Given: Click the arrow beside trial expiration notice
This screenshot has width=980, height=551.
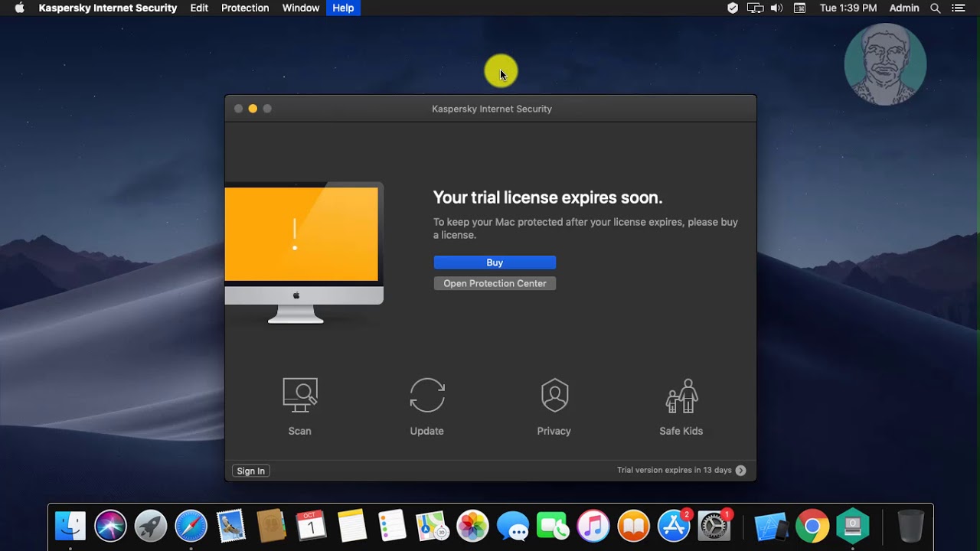Looking at the screenshot, I should click(740, 471).
